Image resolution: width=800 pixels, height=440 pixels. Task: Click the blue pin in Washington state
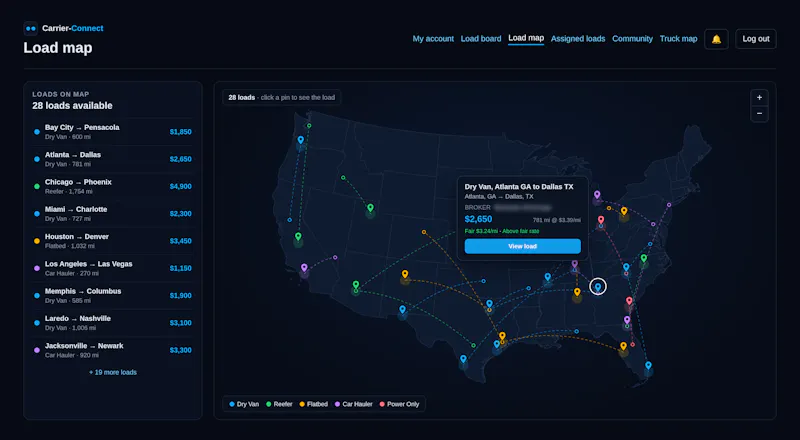click(301, 140)
